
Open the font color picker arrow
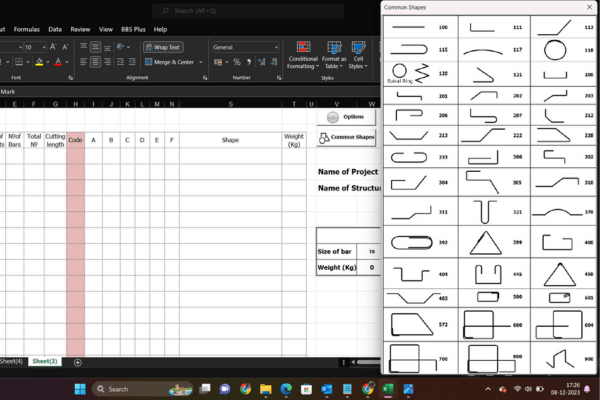[66, 62]
